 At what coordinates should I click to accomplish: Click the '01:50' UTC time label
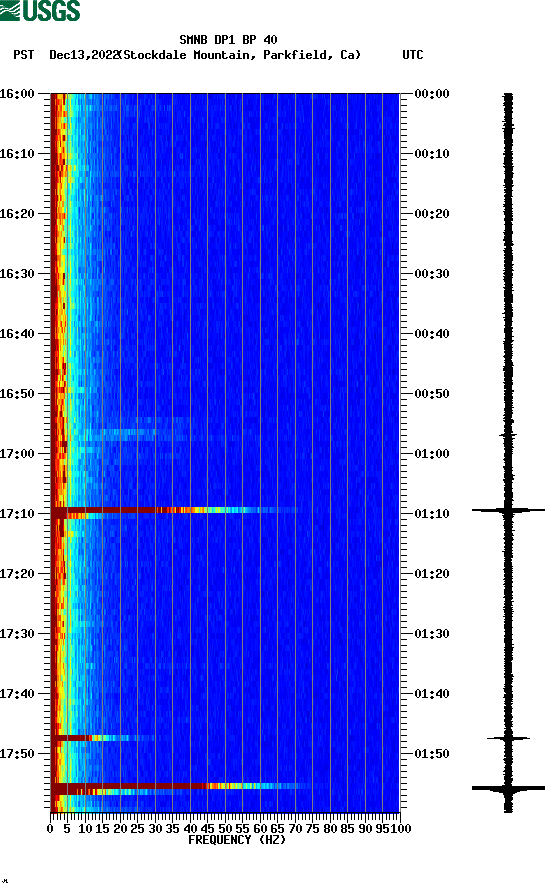pos(432,754)
